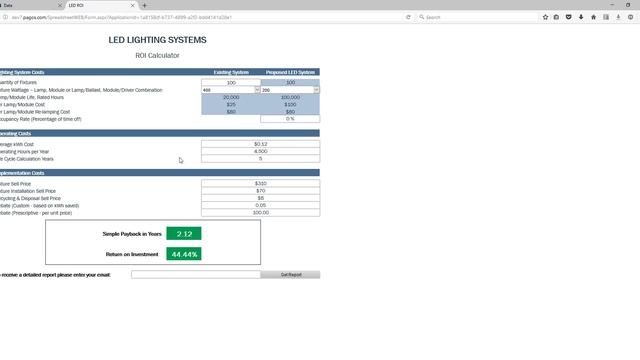Click the Existing System $25 lamp cost cell
The width and height of the screenshot is (640, 360).
(x=231, y=104)
